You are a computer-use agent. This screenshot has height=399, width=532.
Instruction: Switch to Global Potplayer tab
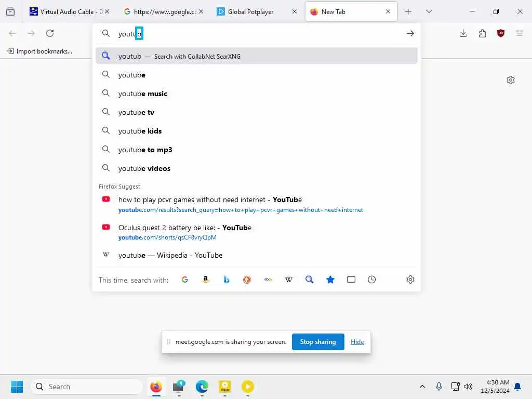click(258, 11)
